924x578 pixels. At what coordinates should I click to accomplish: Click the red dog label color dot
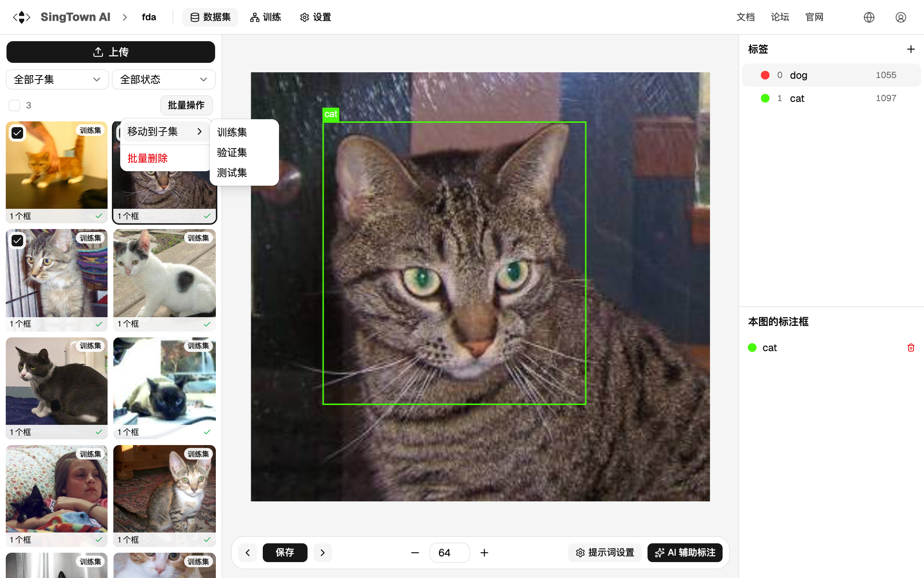(x=765, y=75)
